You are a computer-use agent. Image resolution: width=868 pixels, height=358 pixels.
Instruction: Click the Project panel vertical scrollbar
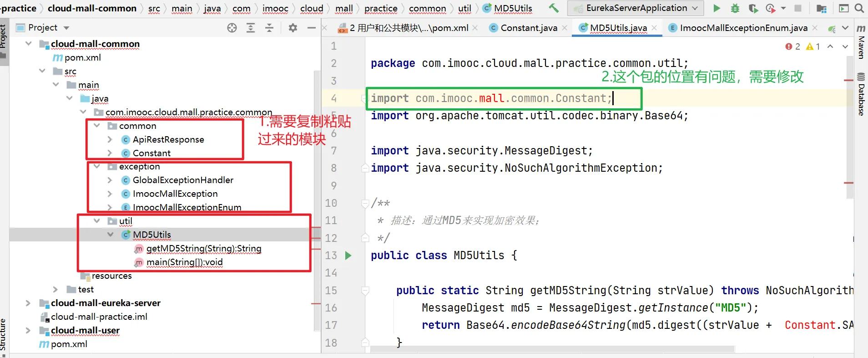317,200
